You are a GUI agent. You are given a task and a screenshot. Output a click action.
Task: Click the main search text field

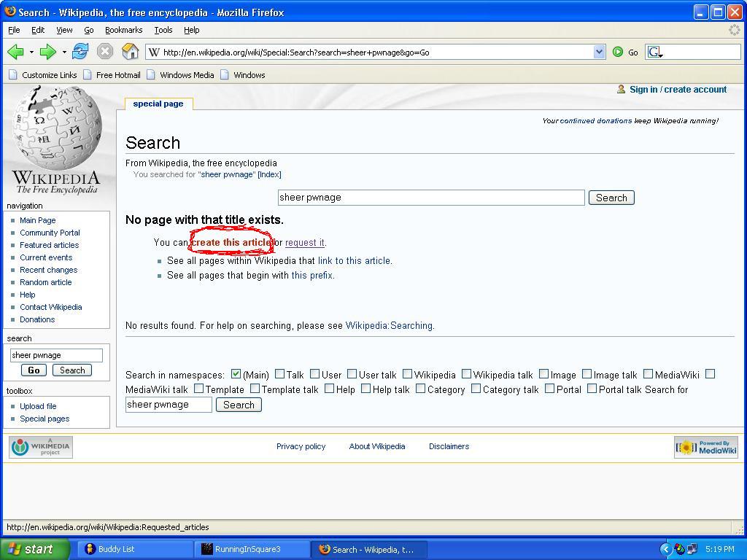click(431, 198)
